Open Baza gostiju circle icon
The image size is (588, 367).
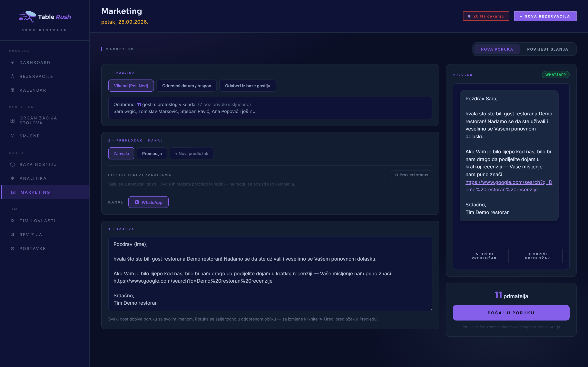point(13,164)
